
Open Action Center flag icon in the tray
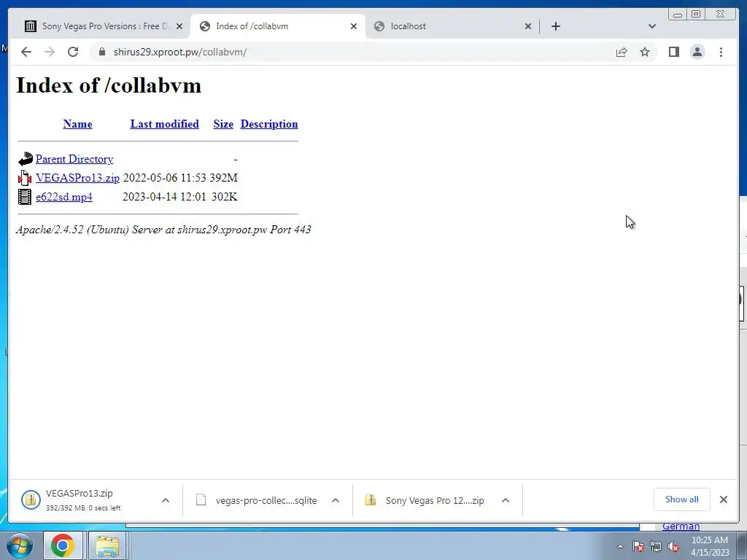pos(638,546)
